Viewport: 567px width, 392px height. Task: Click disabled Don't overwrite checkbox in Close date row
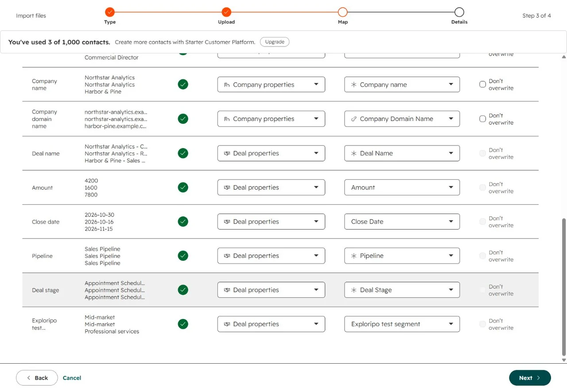[483, 222]
